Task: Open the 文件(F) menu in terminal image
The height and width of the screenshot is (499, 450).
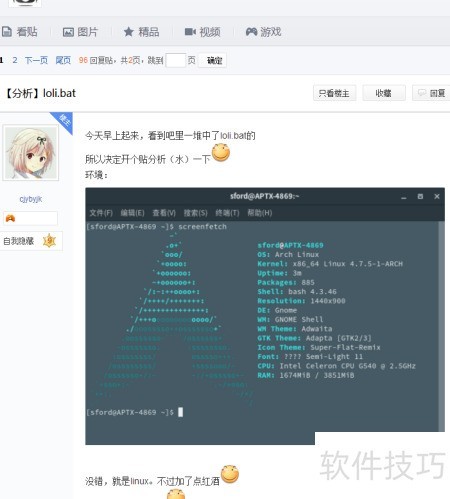Action: click(101, 213)
